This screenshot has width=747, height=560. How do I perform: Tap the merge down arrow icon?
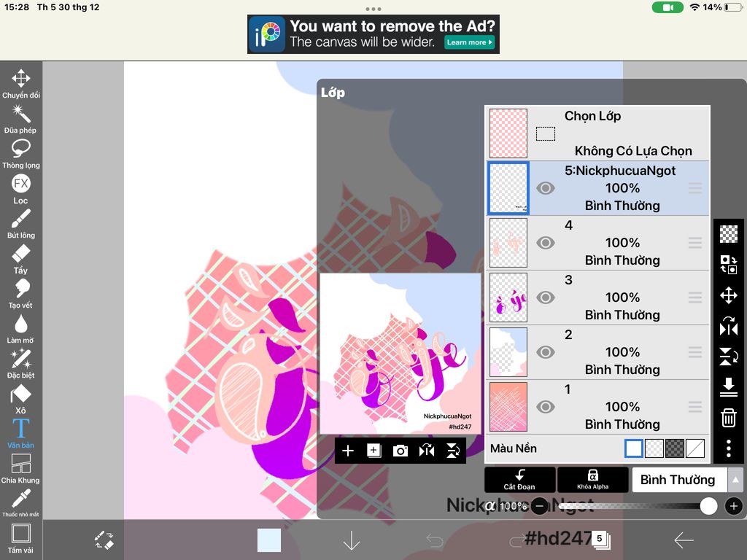(x=729, y=387)
